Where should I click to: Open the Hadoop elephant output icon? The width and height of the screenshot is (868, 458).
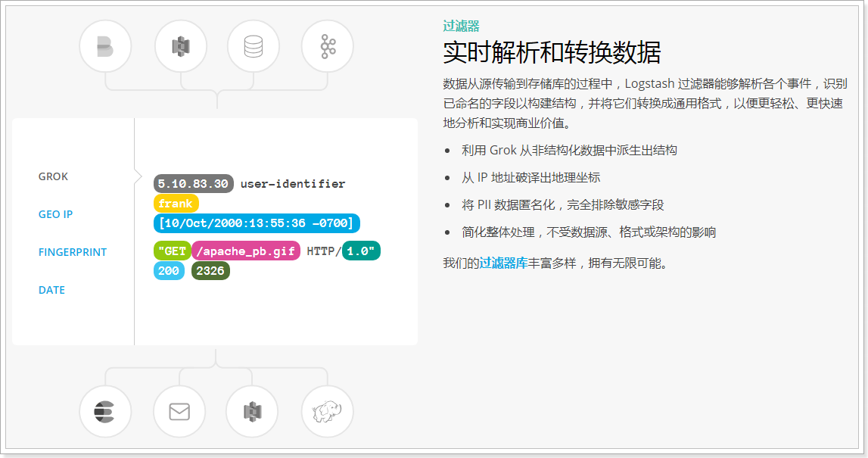click(x=327, y=412)
